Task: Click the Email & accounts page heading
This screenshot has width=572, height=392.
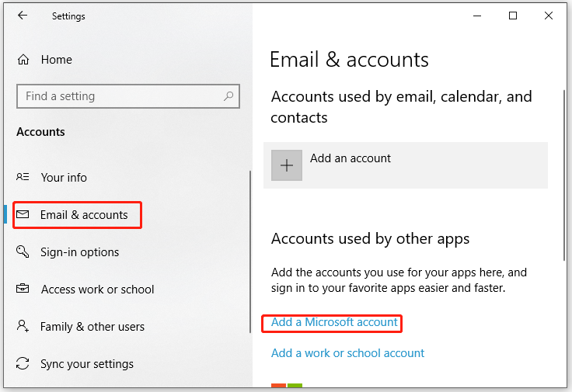Action: (349, 60)
